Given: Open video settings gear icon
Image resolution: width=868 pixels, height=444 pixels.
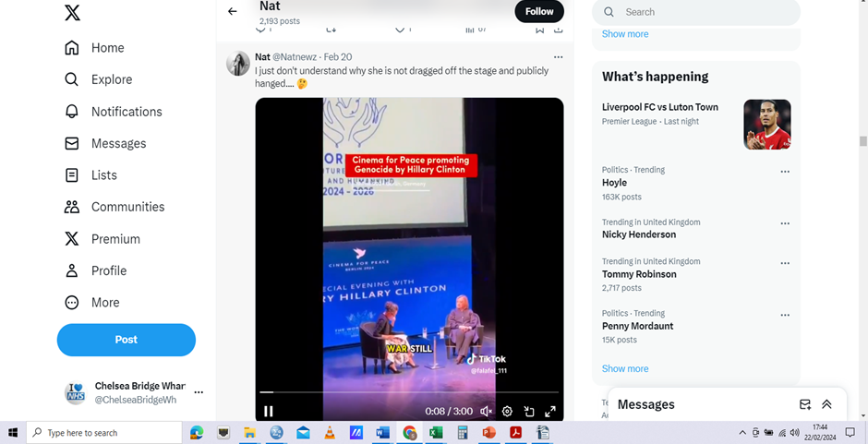Looking at the screenshot, I should (x=507, y=412).
